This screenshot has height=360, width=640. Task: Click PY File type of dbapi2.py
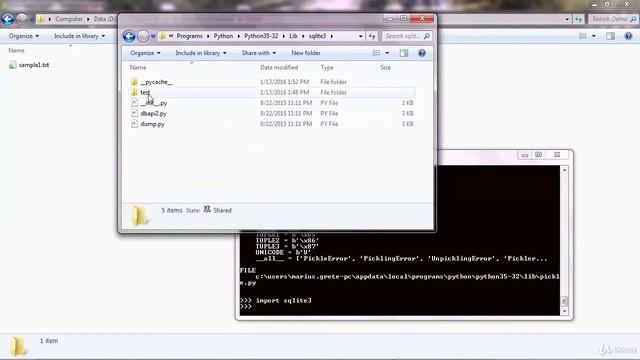(329, 113)
